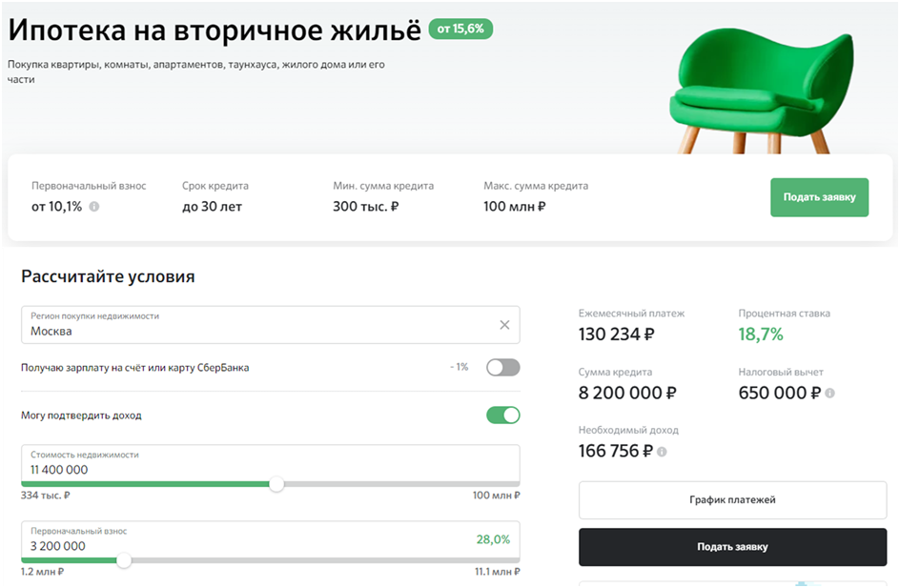Click the 'от 15,6%' rate badge

point(460,29)
